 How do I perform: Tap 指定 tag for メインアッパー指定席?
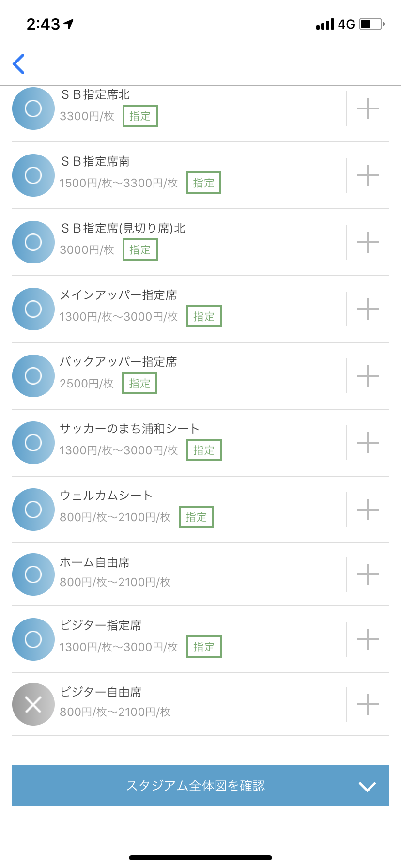204,316
